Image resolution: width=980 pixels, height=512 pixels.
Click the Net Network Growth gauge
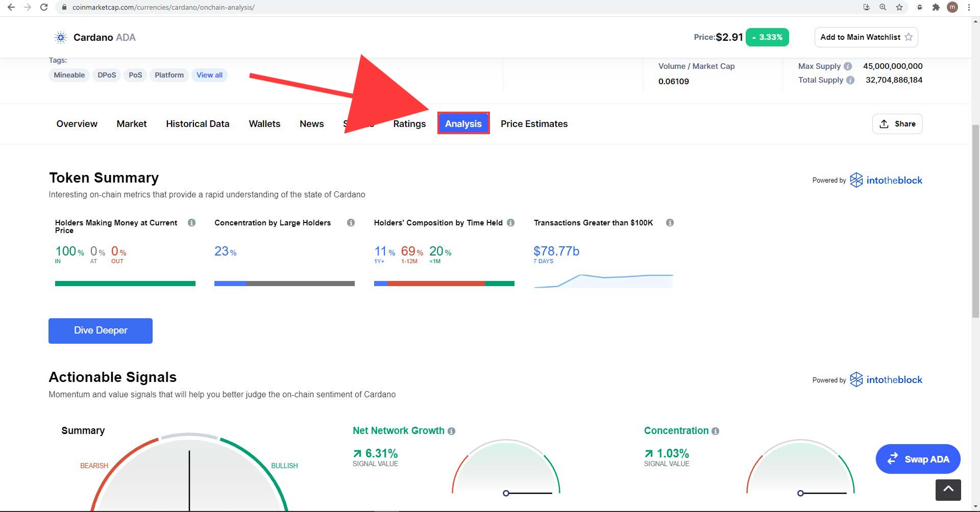click(x=506, y=467)
